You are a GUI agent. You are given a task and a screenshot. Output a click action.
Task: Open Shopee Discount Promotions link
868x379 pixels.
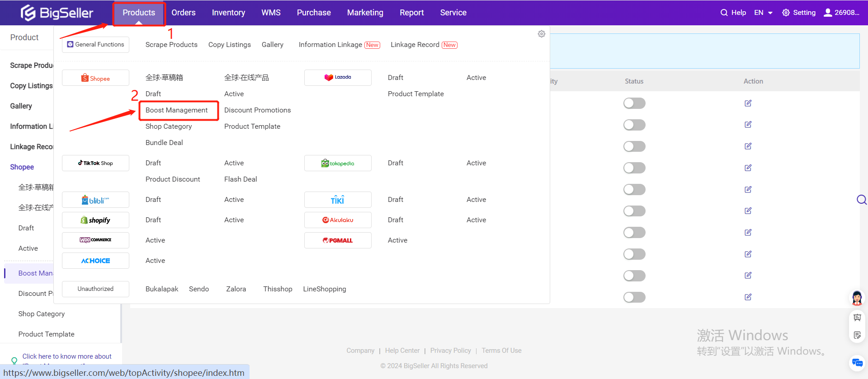[257, 110]
